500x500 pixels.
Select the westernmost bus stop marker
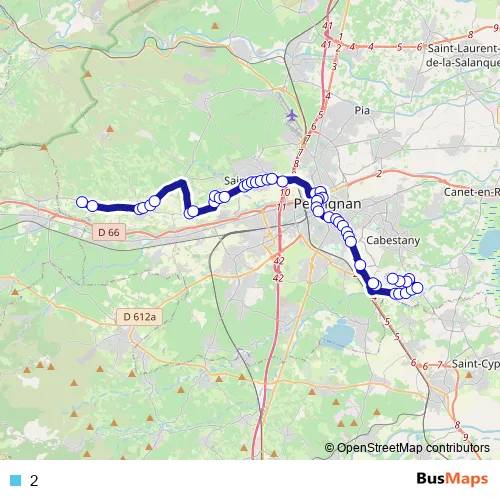(82, 202)
